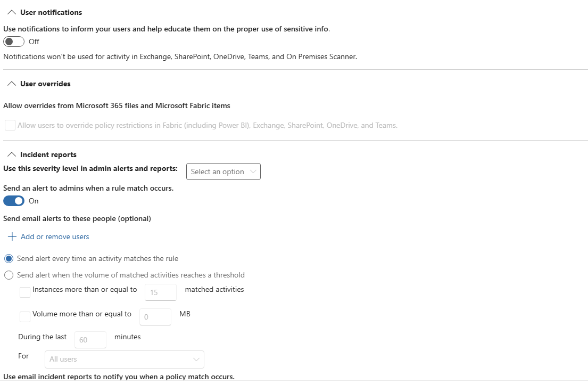Turn on the user notifications toggle
Screen dimensions: 588x384
[x=14, y=42]
